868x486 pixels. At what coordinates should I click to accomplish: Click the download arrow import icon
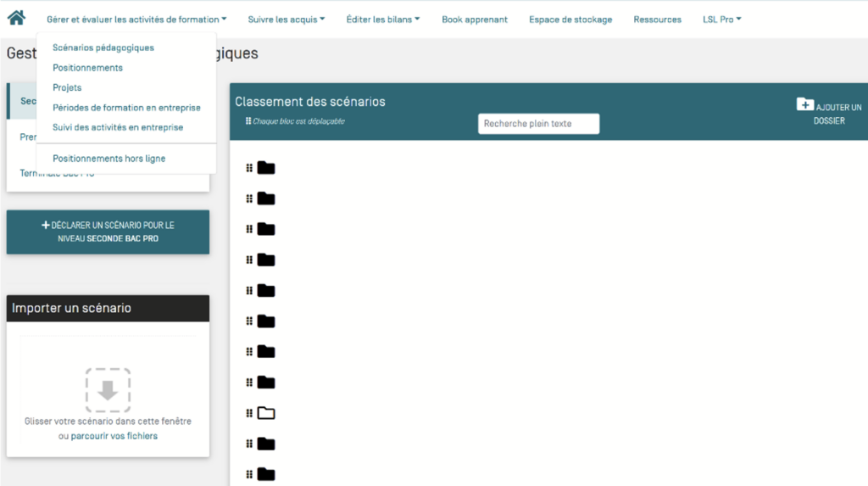[108, 390]
